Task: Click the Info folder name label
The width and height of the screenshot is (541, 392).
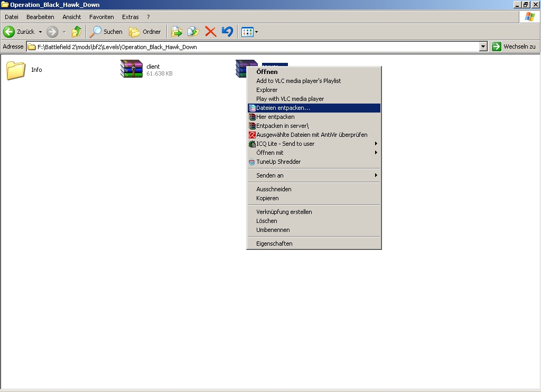Action: pos(36,70)
